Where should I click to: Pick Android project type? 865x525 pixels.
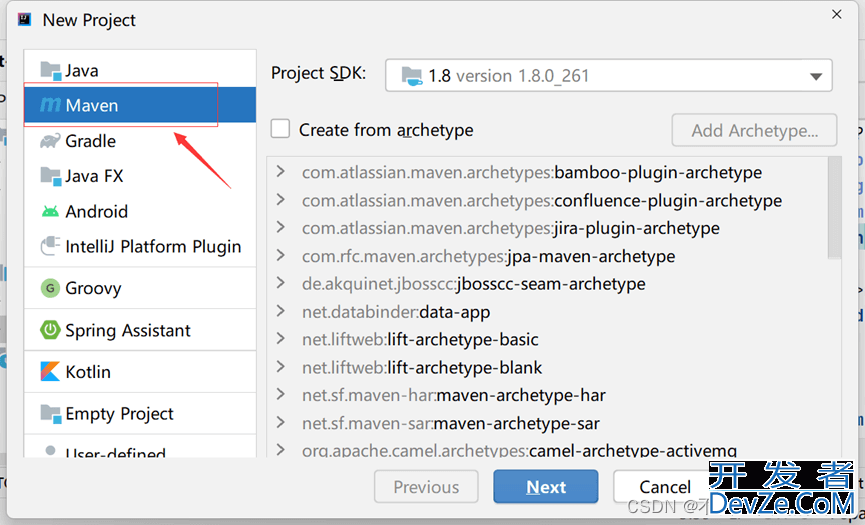tap(140, 211)
